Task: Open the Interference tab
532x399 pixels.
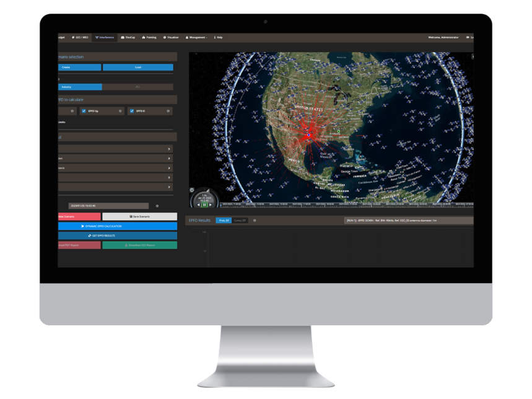Action: click(x=105, y=37)
